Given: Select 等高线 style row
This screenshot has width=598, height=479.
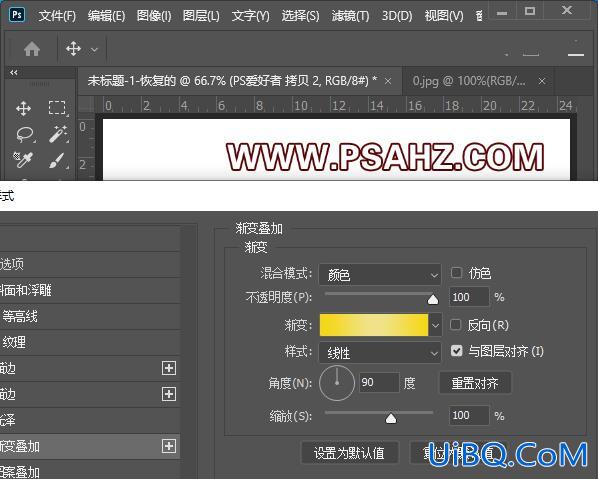Looking at the screenshot, I should coord(90,317).
